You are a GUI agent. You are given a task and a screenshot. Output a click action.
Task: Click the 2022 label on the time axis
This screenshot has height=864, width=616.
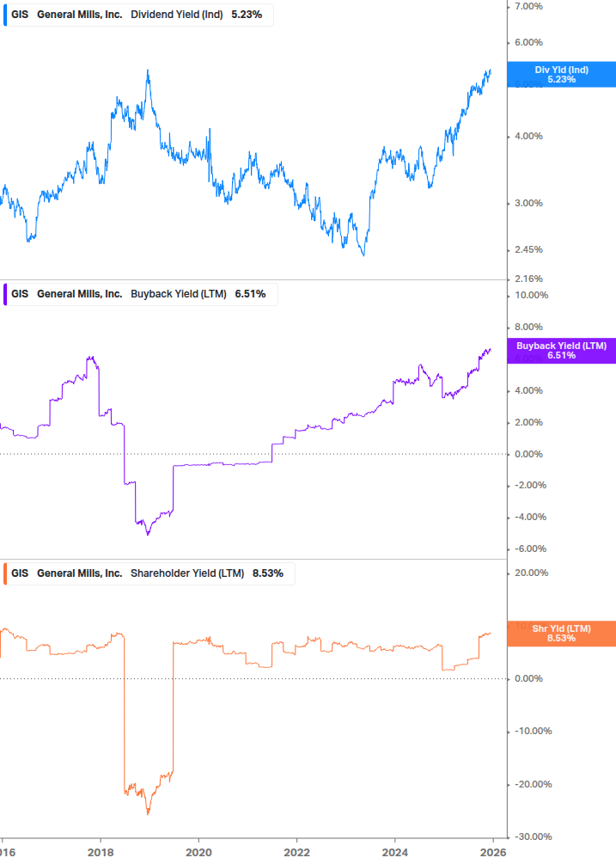pyautogui.click(x=296, y=853)
